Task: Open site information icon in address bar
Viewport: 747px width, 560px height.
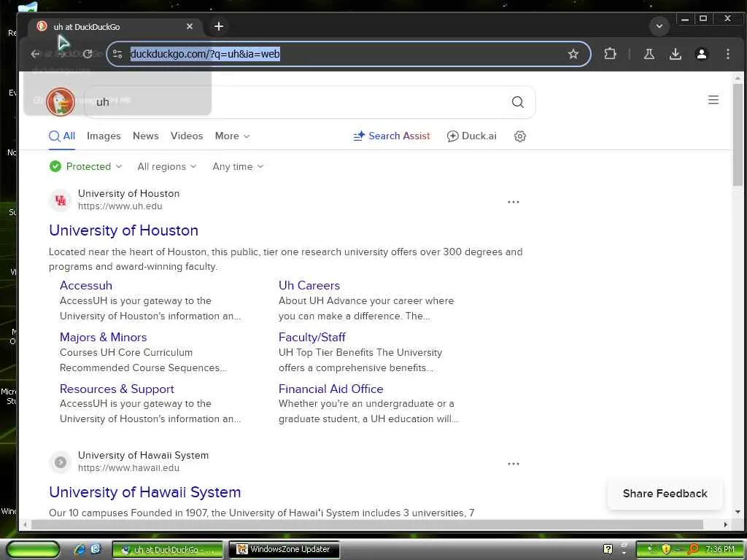Action: [117, 54]
